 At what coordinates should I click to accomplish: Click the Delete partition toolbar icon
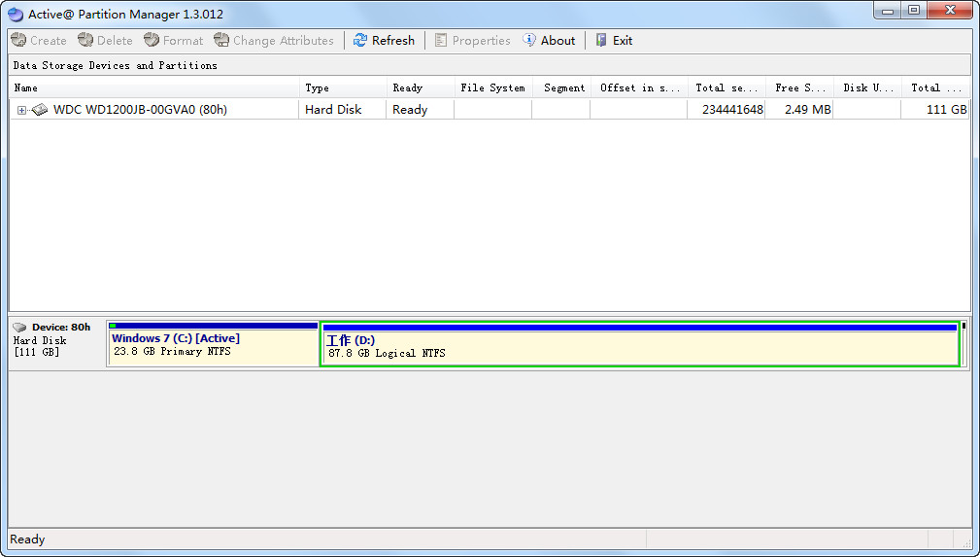coord(85,40)
